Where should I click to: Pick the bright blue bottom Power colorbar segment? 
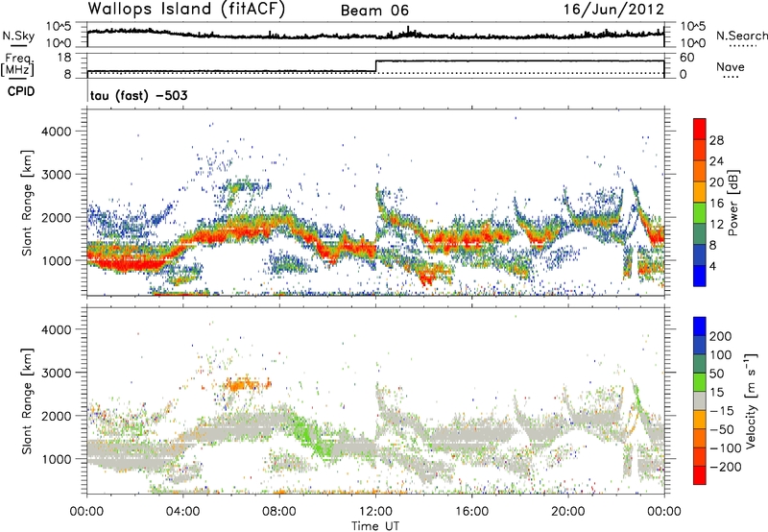(x=700, y=276)
